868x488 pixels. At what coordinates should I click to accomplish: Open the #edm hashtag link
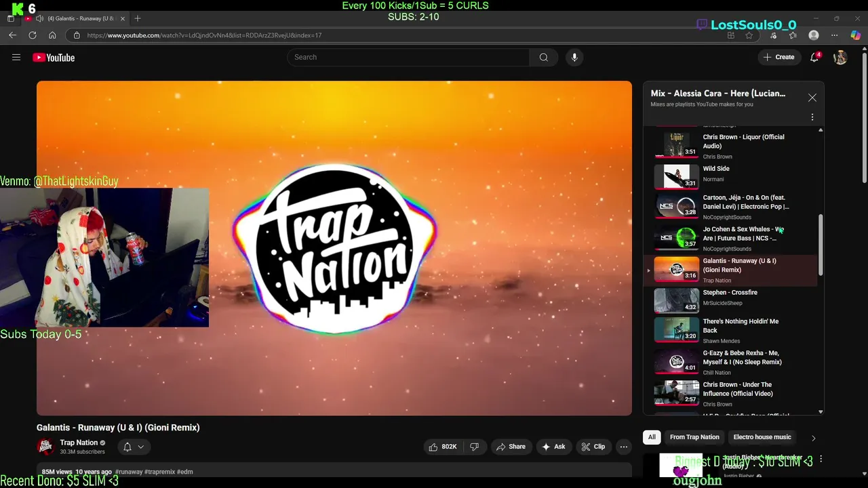pos(185,472)
